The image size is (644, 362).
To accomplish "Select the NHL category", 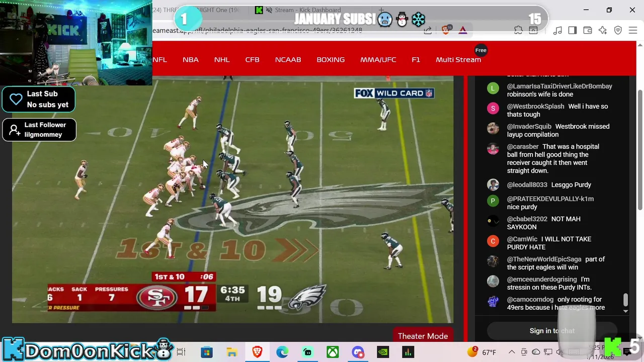I will [222, 59].
